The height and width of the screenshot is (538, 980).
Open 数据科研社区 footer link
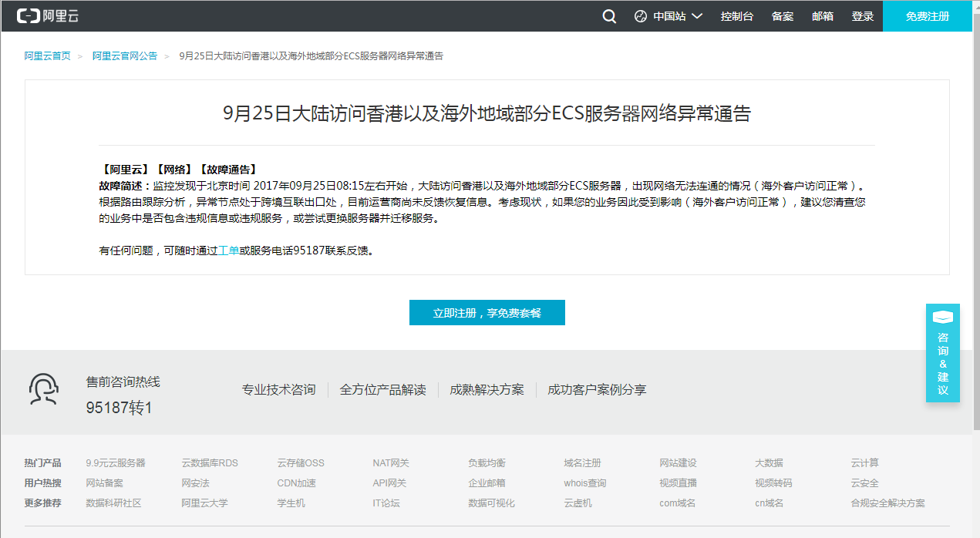(x=113, y=503)
